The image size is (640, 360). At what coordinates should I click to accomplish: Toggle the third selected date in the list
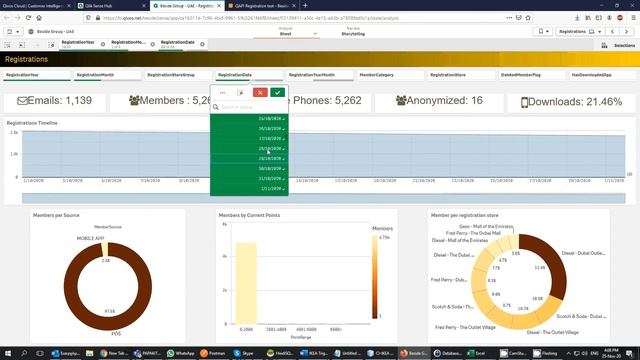pos(249,139)
